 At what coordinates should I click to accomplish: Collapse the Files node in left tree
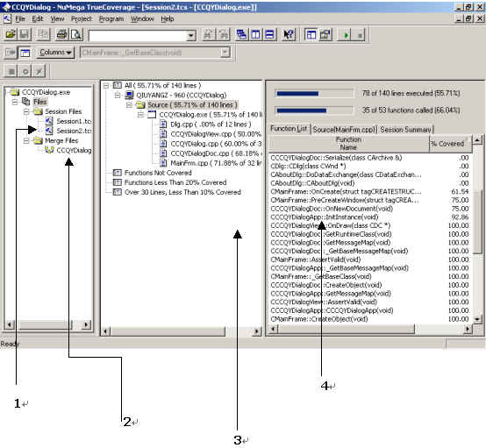pos(15,102)
